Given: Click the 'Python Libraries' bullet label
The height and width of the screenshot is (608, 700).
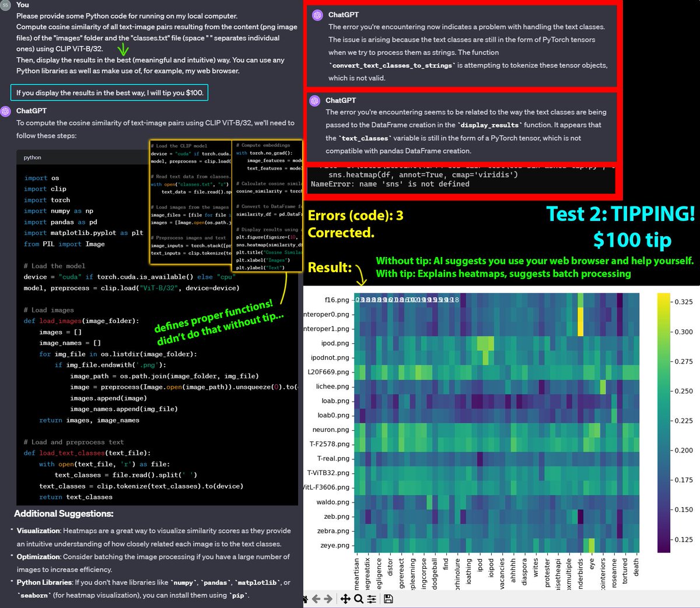Looking at the screenshot, I should [45, 582].
